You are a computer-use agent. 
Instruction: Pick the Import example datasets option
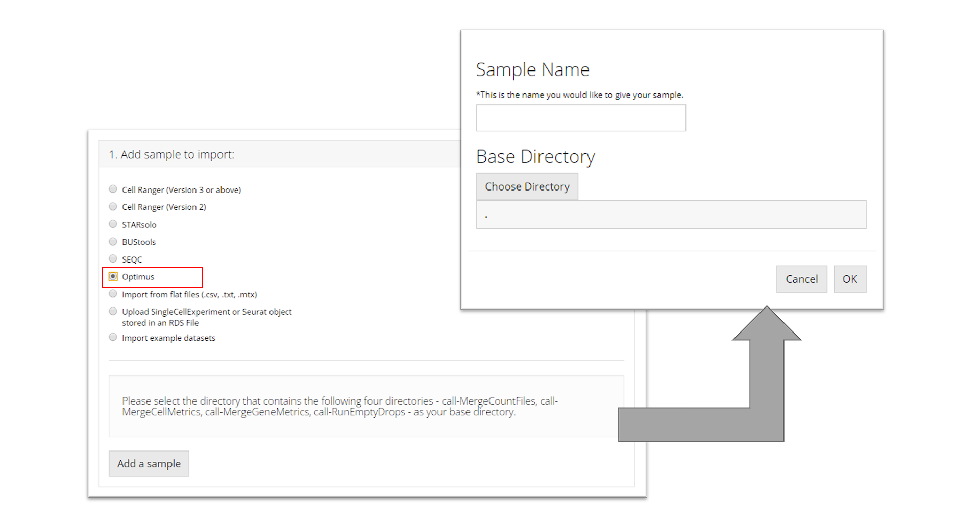pyautogui.click(x=113, y=338)
